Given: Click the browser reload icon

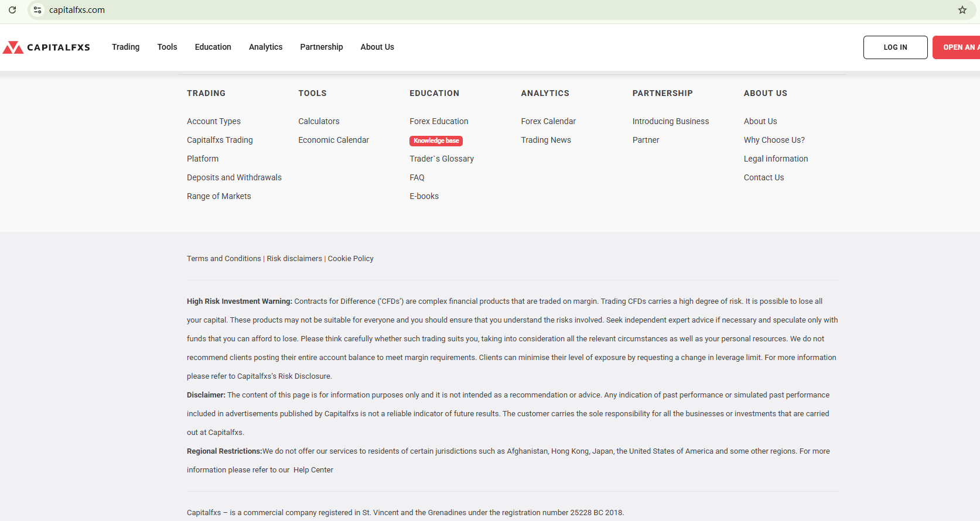Looking at the screenshot, I should [12, 10].
